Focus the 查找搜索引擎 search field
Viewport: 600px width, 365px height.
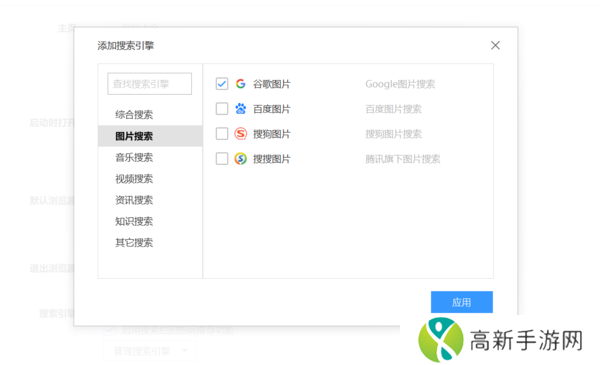(x=150, y=84)
